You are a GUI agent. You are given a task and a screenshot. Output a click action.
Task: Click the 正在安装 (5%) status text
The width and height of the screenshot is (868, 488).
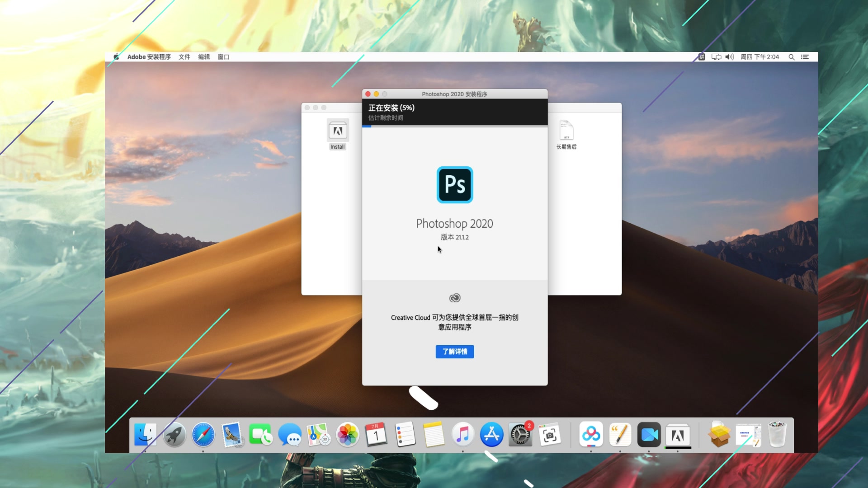(x=392, y=108)
